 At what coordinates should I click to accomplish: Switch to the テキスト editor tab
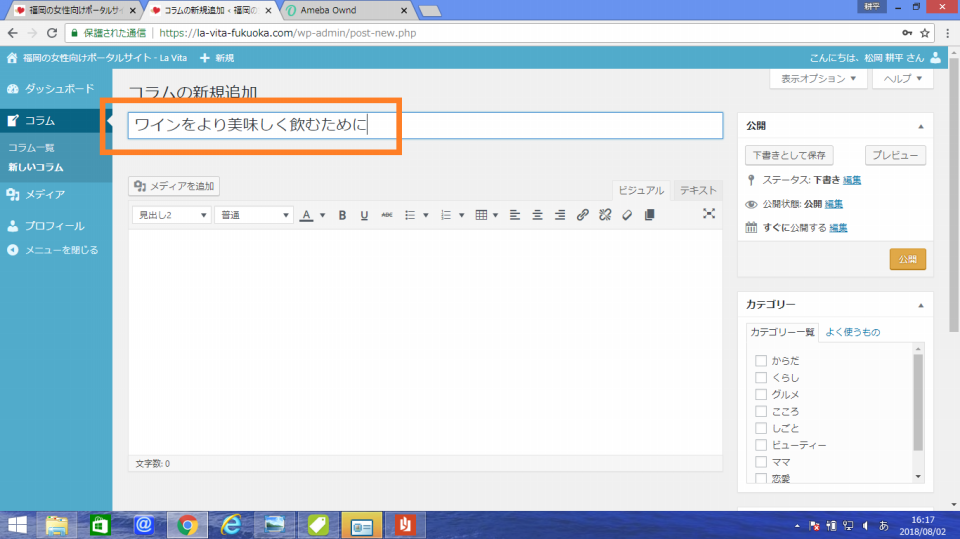pos(698,190)
